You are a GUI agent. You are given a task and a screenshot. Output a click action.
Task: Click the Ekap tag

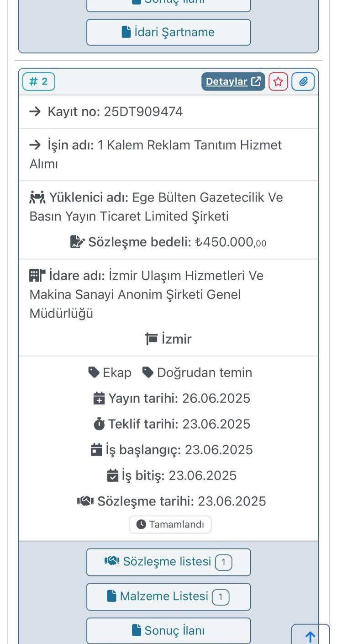point(110,373)
